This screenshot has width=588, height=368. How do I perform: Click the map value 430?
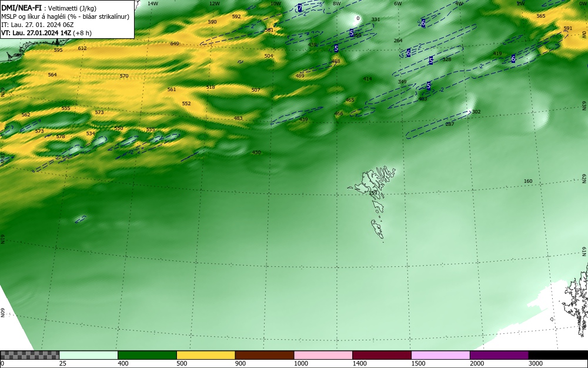pos(256,152)
